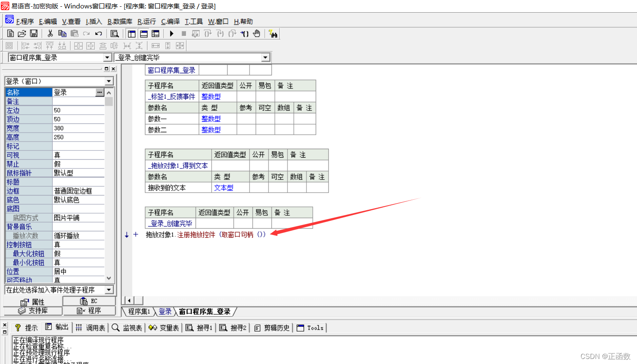Click the Copy toolbar icon
Viewport: 637px width, 364px height.
click(62, 34)
